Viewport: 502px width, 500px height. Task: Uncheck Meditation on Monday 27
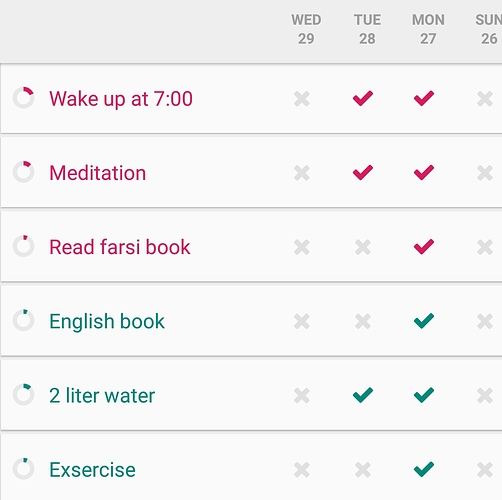(x=424, y=173)
